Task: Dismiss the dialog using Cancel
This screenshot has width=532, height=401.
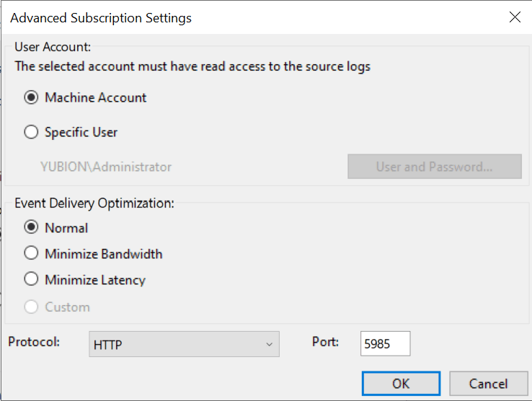Action: coord(489,384)
